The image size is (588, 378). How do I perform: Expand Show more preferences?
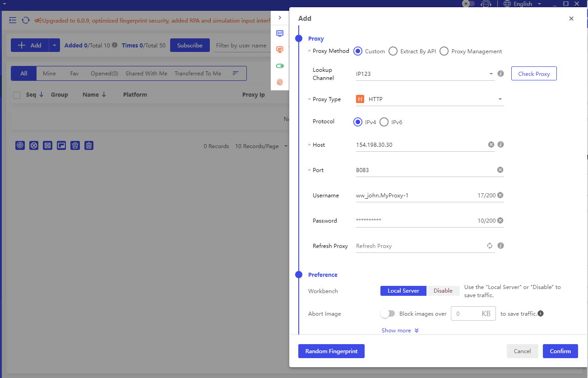(x=400, y=331)
